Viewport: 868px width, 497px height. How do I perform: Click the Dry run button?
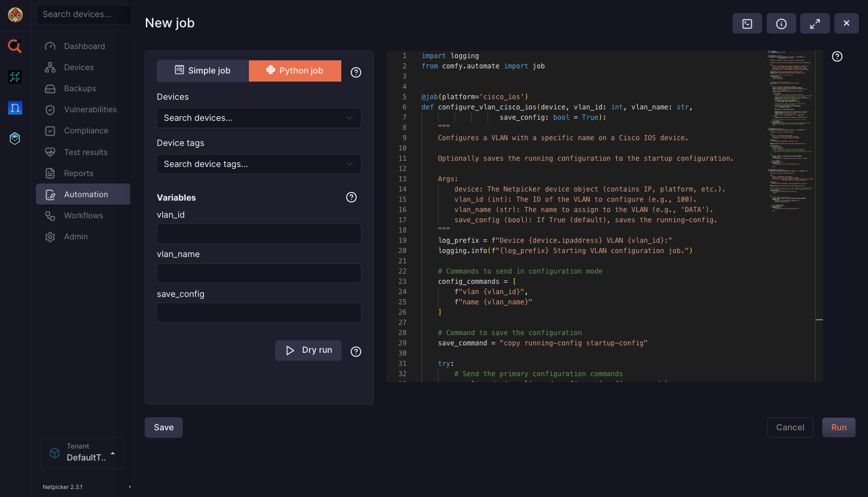tap(308, 351)
